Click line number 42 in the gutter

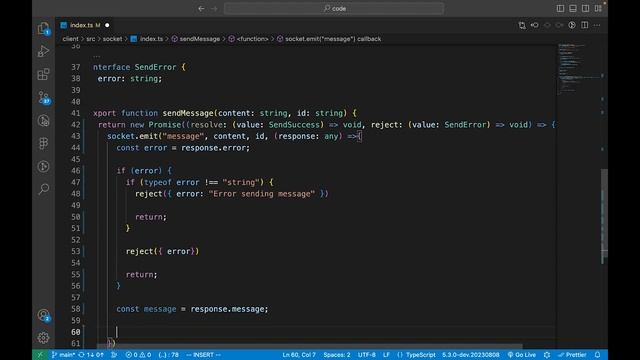[76, 125]
